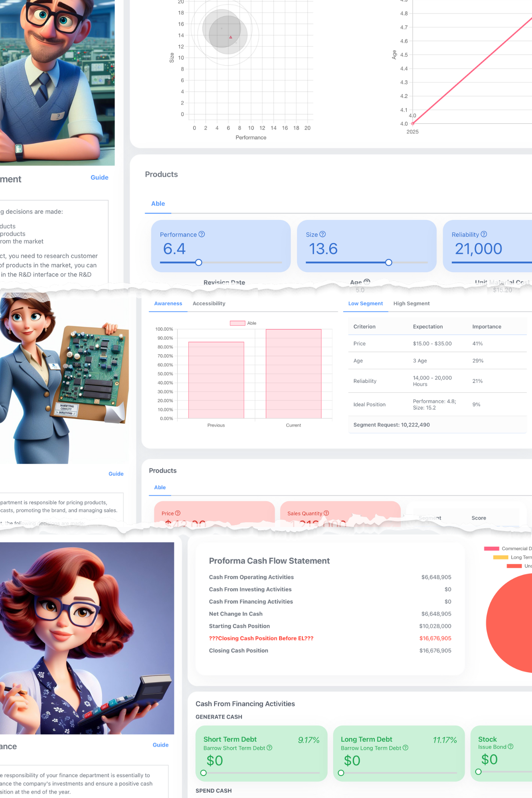Click the Size slider handle
Viewport: 532px width, 798px height.
tap(389, 263)
